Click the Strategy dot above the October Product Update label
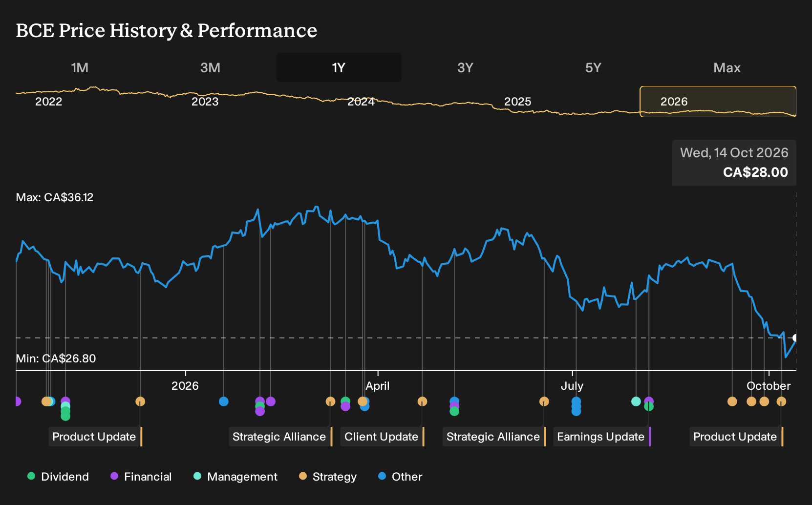 click(781, 401)
